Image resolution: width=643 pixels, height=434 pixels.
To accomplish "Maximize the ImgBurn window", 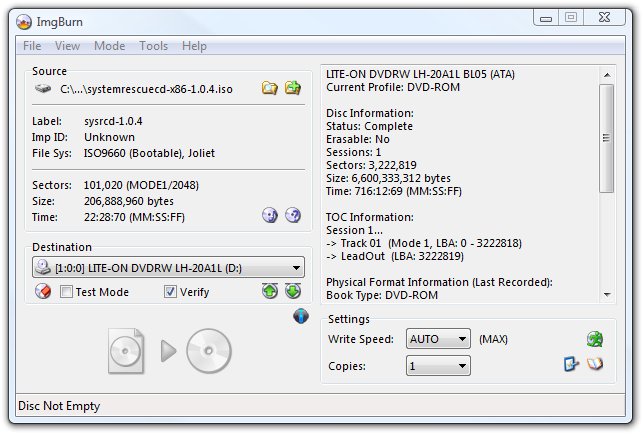I will 571,18.
